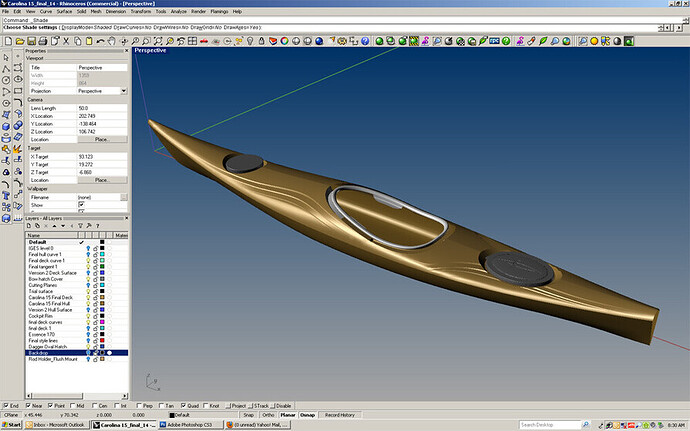Click the layers list scroll left arrow
Screen dimensions: 690x431
click(x=29, y=396)
